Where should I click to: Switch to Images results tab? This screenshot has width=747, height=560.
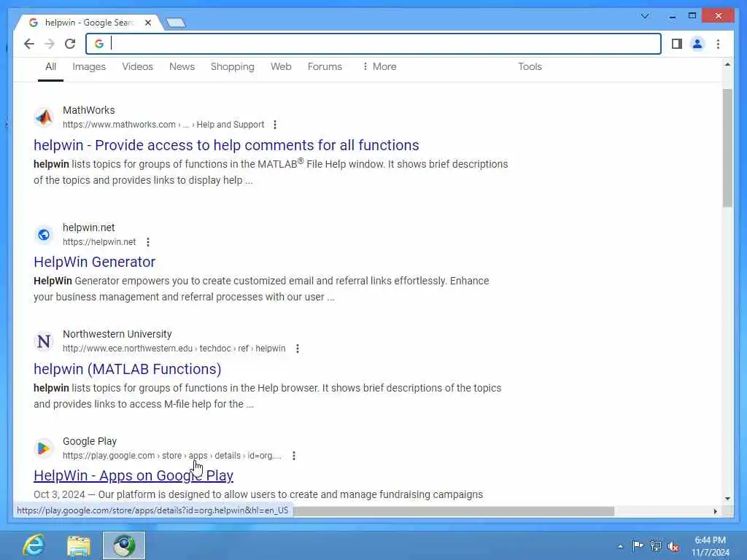click(x=89, y=66)
